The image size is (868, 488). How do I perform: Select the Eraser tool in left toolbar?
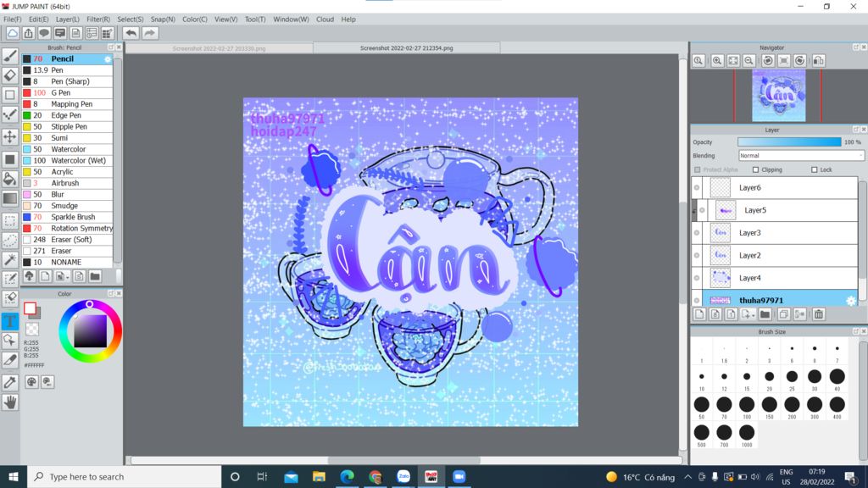[x=10, y=75]
